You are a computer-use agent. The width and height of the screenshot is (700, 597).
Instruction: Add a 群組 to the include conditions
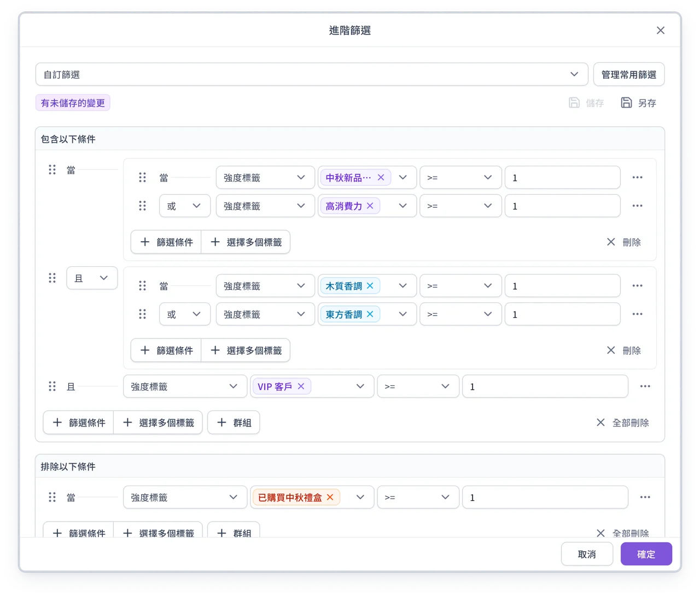point(234,423)
